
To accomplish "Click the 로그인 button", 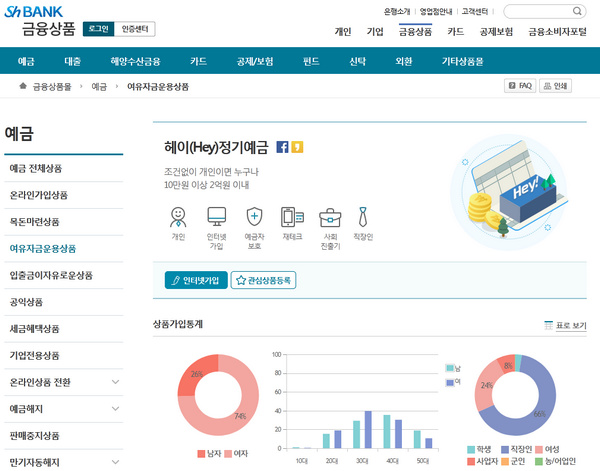I will tap(98, 29).
